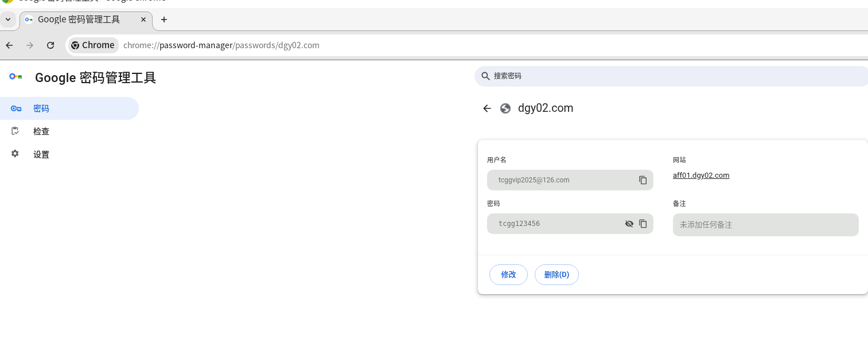Click the 备注 notes field
The image size is (868, 355).
[765, 225]
